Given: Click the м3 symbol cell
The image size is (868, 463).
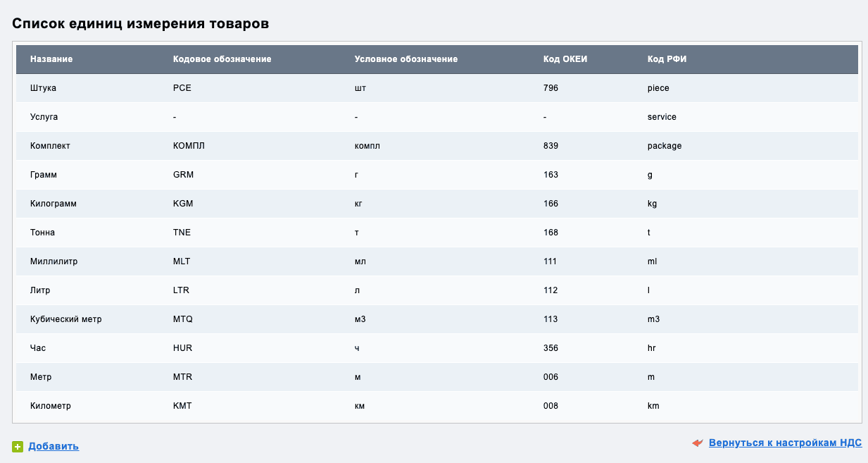Looking at the screenshot, I should [x=360, y=319].
